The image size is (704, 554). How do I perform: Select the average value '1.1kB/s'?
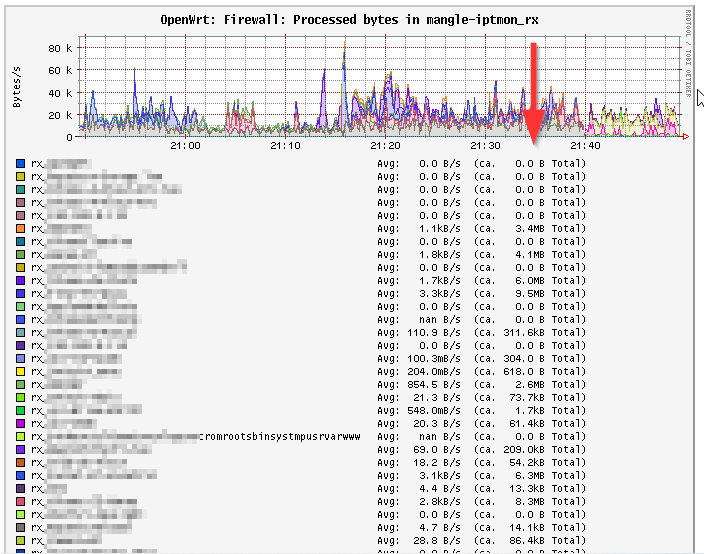[x=440, y=229]
